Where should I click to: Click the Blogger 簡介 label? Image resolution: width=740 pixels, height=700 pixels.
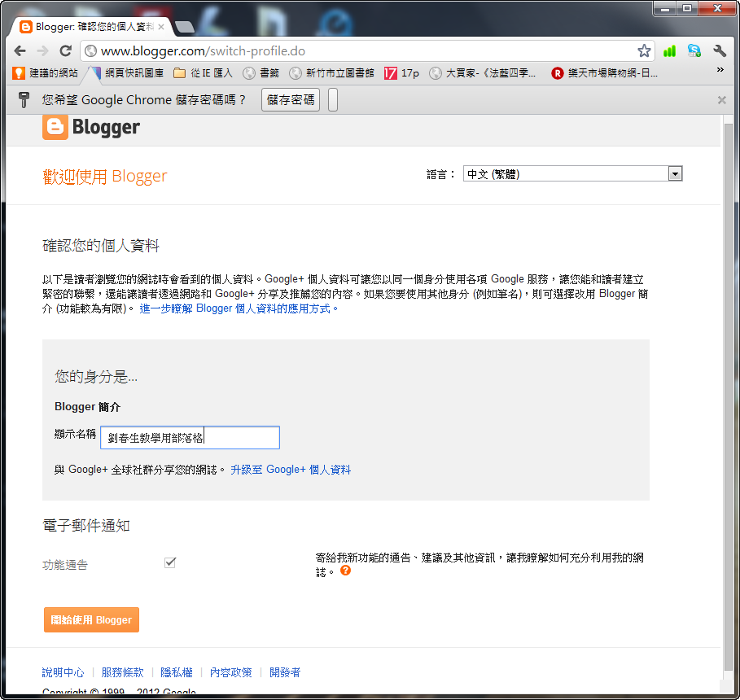[88, 407]
